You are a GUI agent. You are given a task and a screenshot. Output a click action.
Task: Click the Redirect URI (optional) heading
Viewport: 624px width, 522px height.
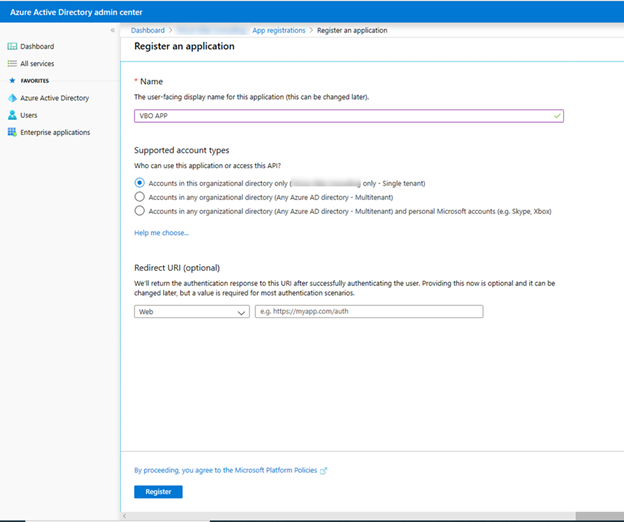(177, 268)
